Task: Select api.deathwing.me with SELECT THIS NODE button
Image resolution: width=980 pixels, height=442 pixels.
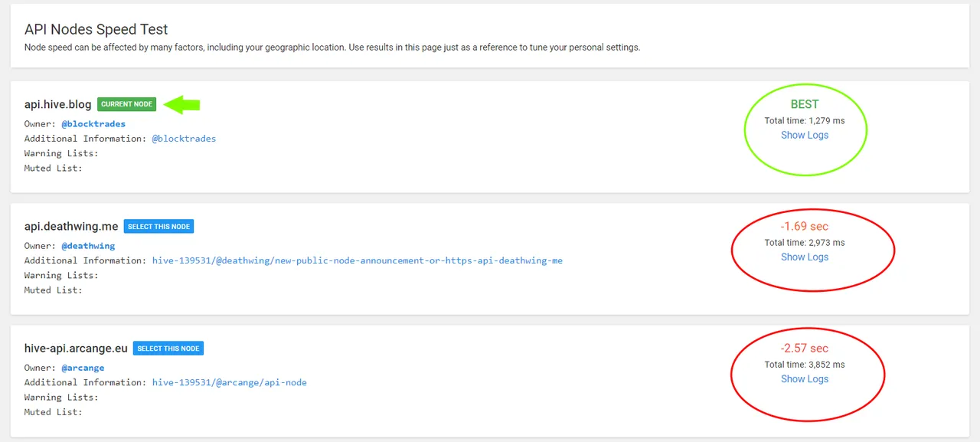Action: pyautogui.click(x=158, y=227)
